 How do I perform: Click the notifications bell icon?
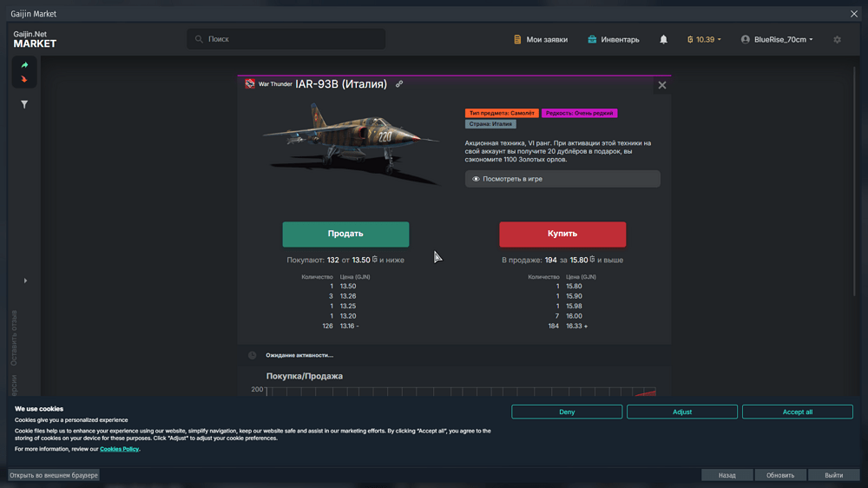[663, 39]
